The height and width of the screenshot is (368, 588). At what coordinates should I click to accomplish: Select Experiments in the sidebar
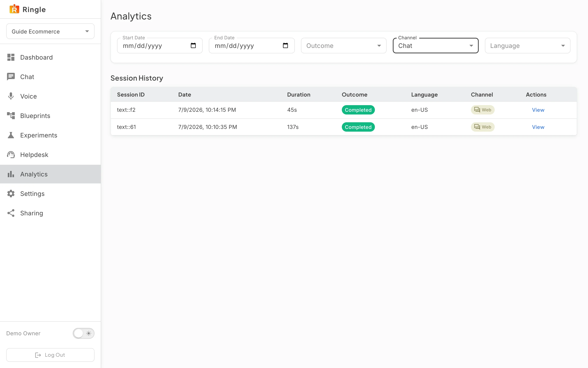(50, 135)
